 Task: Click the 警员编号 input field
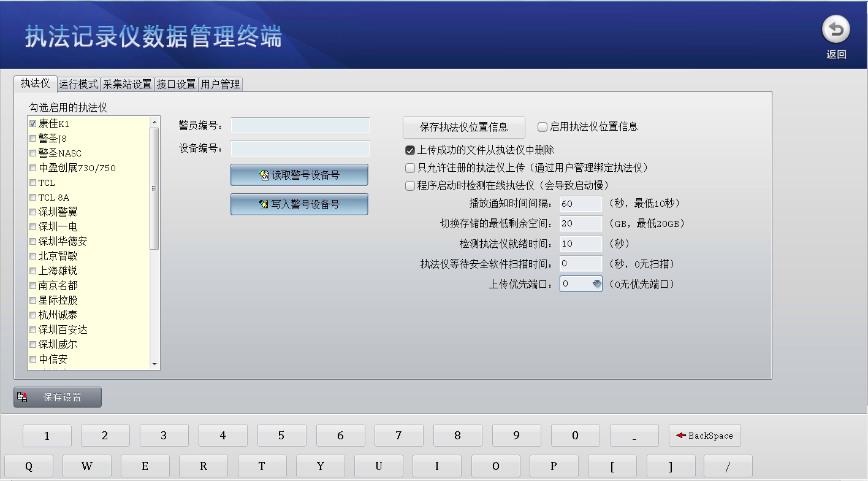[300, 126]
